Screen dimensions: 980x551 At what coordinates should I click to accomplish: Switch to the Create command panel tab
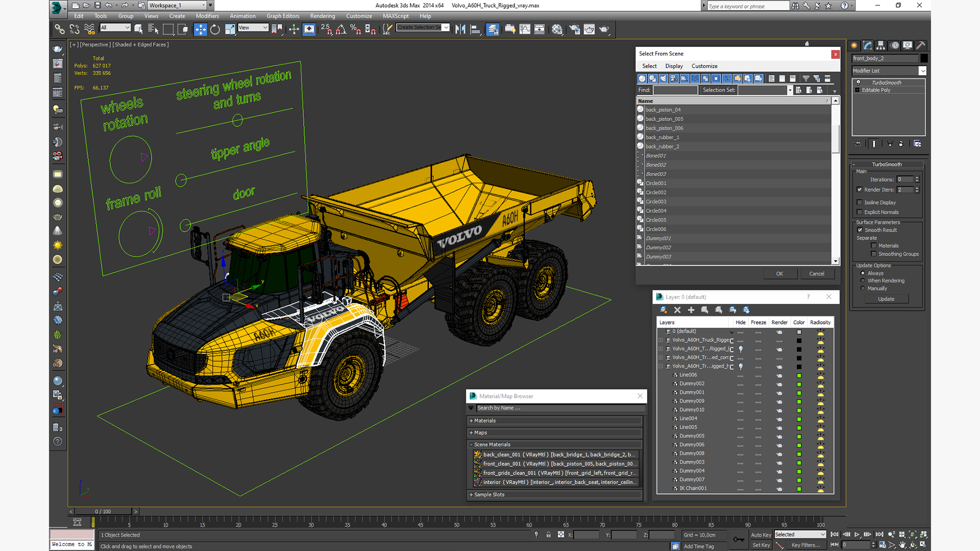click(854, 45)
